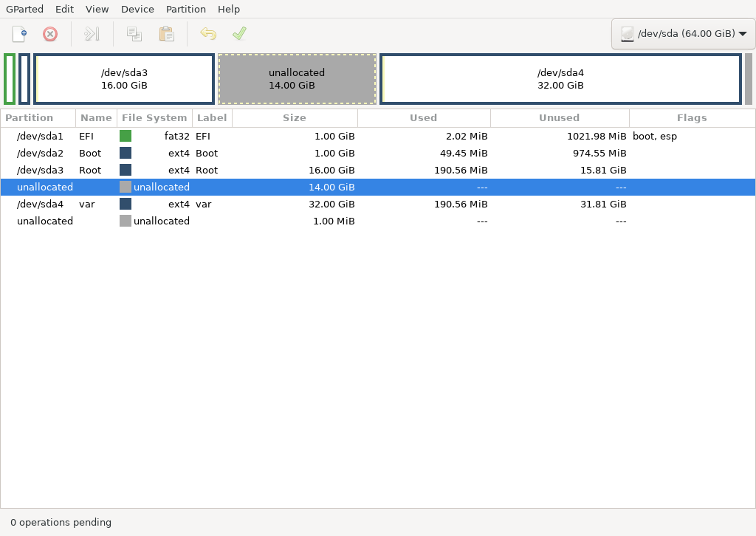This screenshot has height=536, width=756.
Task: Click the Flags column header
Action: 692,118
